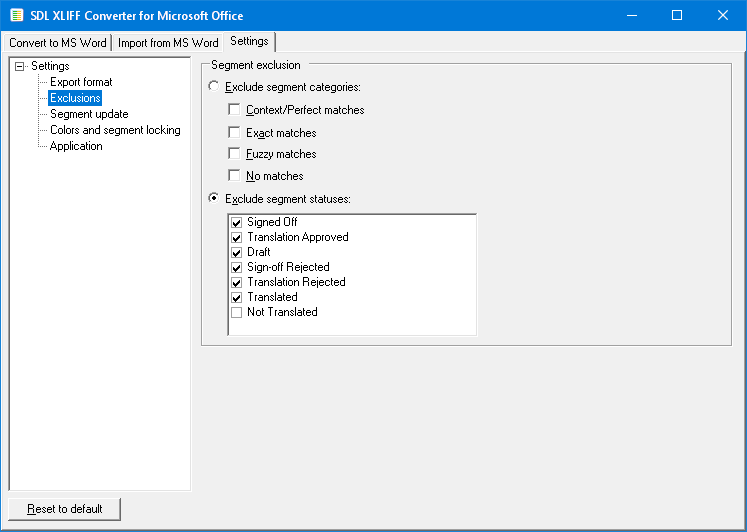Uncheck Signed Off status
The image size is (747, 532).
[x=236, y=222]
